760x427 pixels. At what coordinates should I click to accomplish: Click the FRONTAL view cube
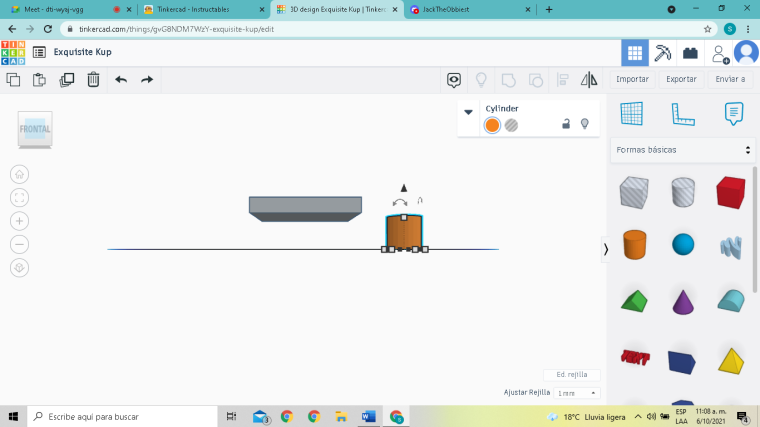pyautogui.click(x=35, y=129)
